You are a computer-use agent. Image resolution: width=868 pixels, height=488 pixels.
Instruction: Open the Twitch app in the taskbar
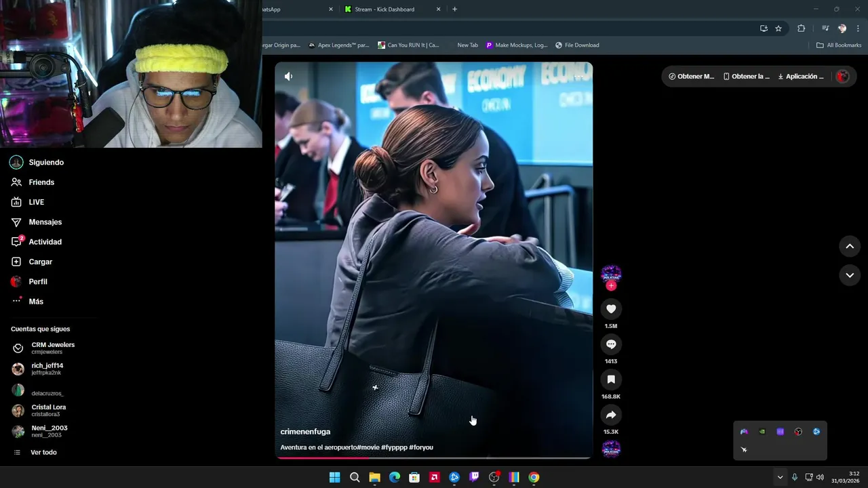(474, 477)
